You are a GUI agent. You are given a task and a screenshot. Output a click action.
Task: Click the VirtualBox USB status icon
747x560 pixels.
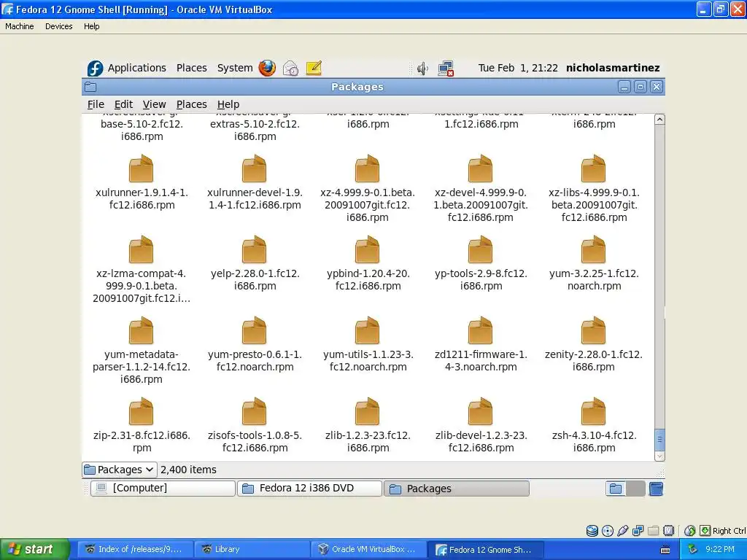tap(623, 531)
